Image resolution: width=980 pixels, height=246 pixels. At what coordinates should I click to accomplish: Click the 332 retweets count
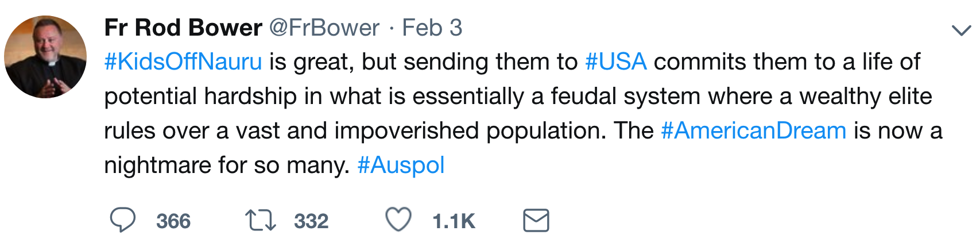click(311, 221)
